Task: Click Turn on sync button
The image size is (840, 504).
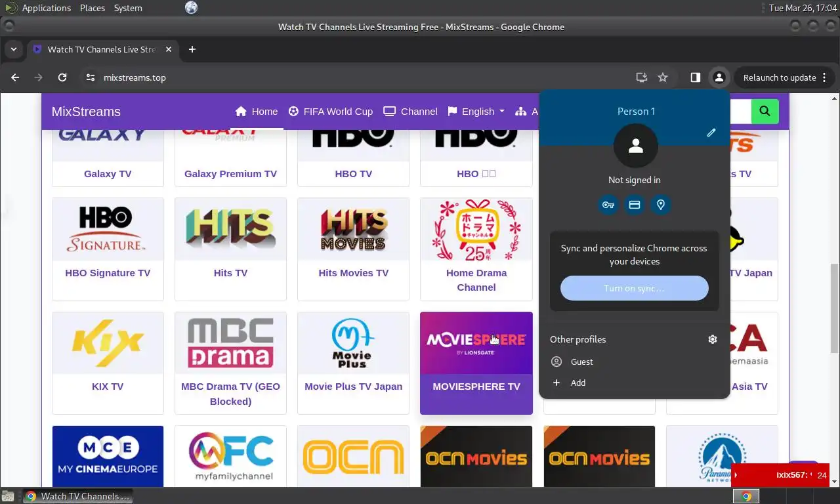Action: tap(635, 288)
